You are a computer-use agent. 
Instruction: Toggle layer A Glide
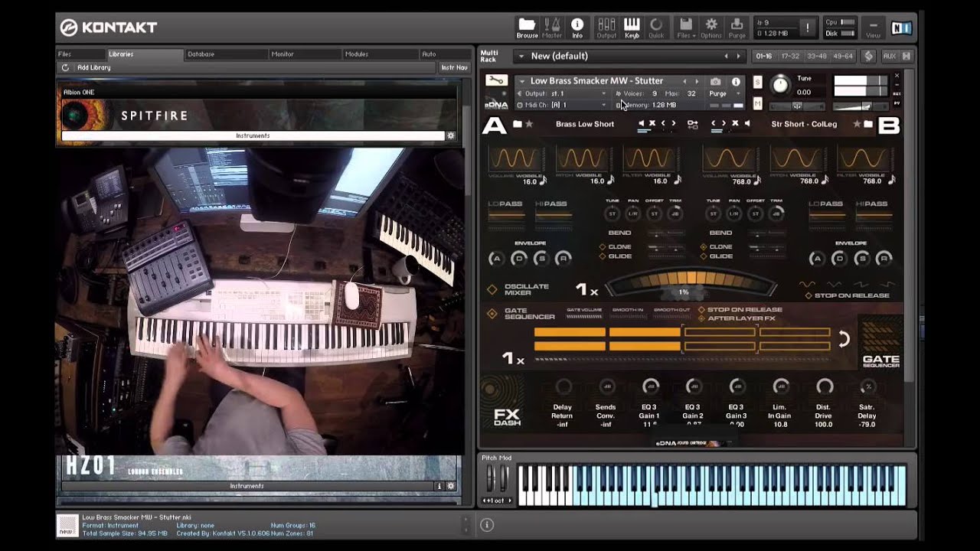[603, 256]
